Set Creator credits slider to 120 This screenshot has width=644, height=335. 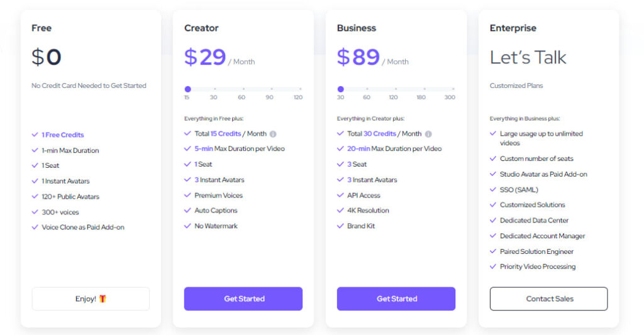[300, 89]
